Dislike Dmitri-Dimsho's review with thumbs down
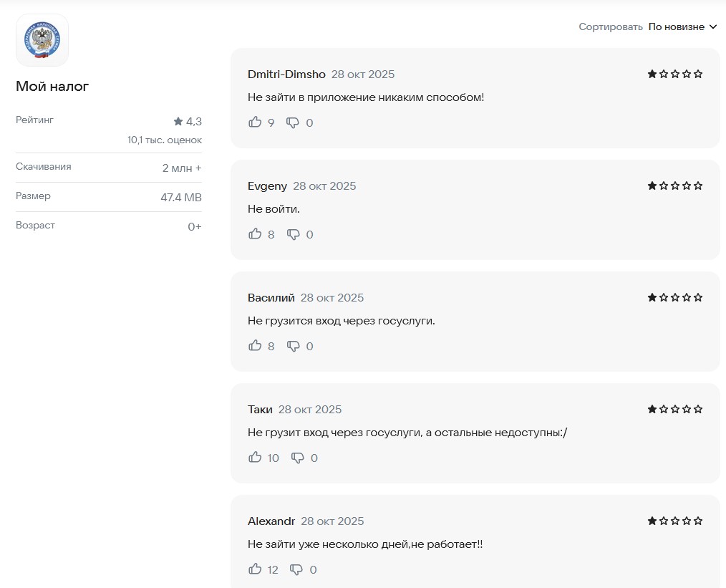 click(x=292, y=122)
